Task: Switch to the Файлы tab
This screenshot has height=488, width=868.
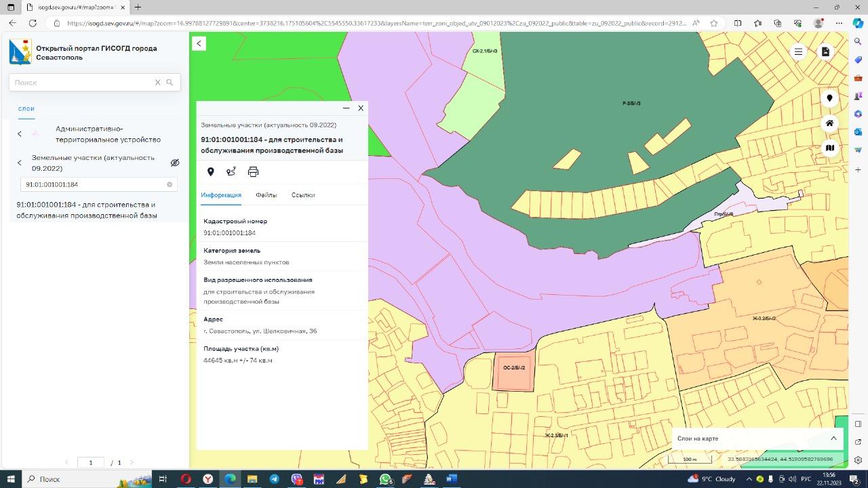Action: (x=266, y=195)
